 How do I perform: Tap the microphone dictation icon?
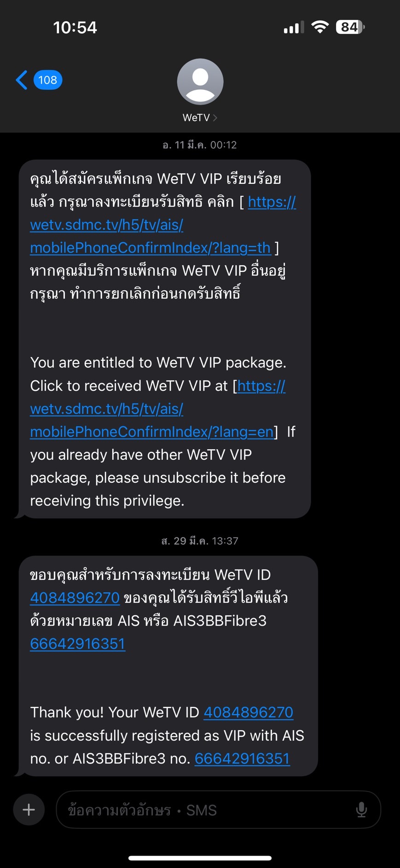tap(362, 809)
